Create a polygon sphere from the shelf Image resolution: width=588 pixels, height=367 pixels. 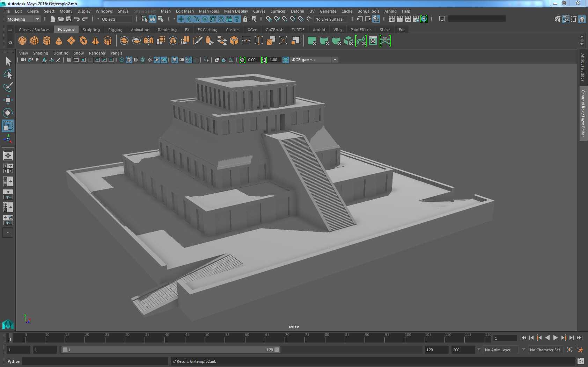coord(22,41)
